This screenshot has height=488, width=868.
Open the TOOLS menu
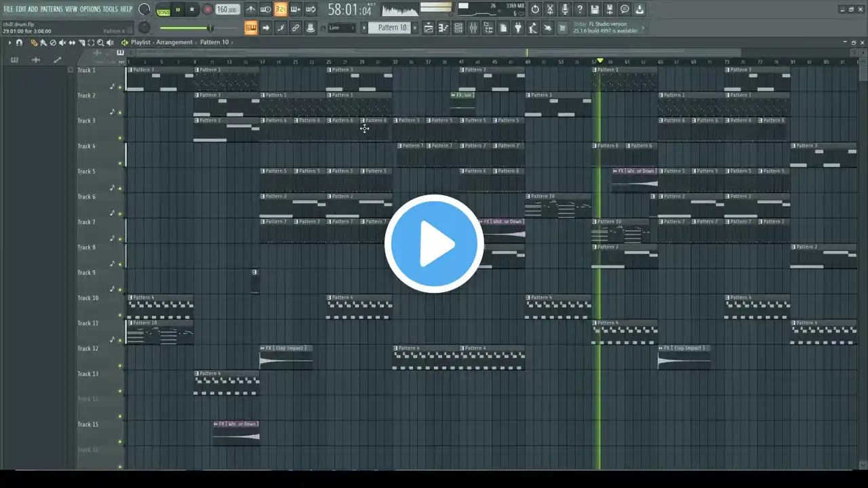110,9
